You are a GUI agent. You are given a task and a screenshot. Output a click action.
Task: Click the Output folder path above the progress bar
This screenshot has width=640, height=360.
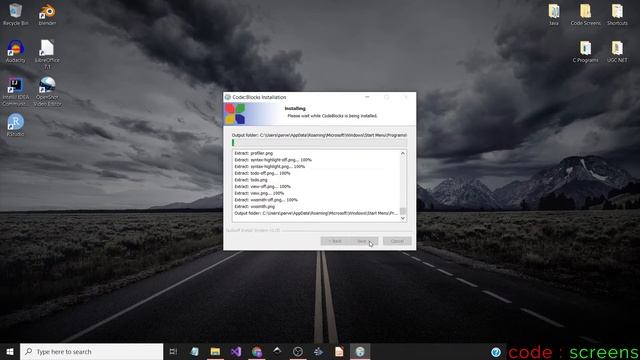coord(319,135)
